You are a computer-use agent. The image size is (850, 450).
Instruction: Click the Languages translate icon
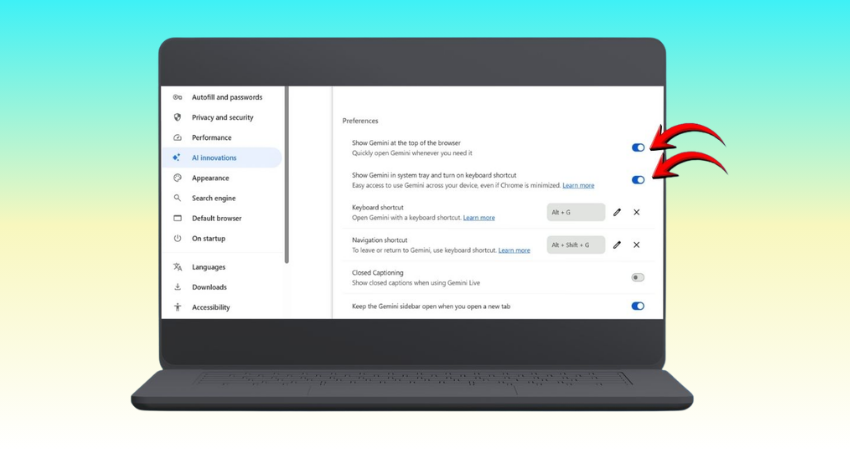[x=177, y=267]
